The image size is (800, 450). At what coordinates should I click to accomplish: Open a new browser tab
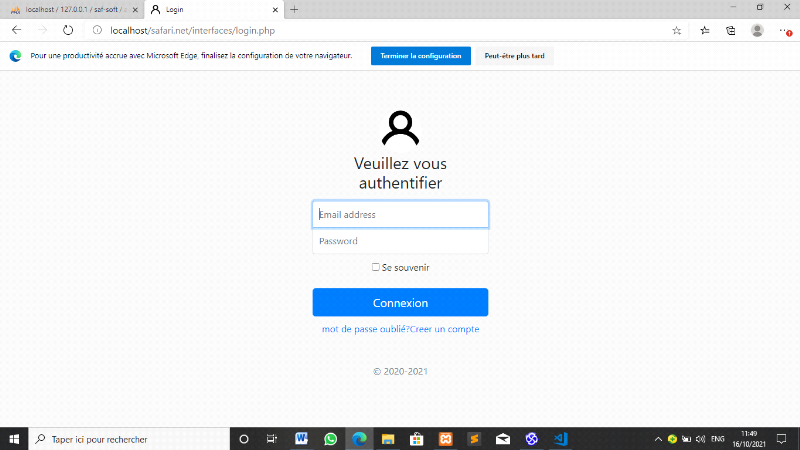click(x=294, y=10)
